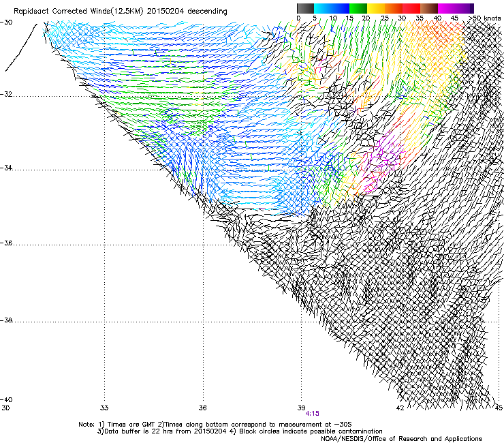Viewport: 504px width, 443px height.
Task: Click the red 30-35 knots legend swatch
Action: tap(411, 8)
